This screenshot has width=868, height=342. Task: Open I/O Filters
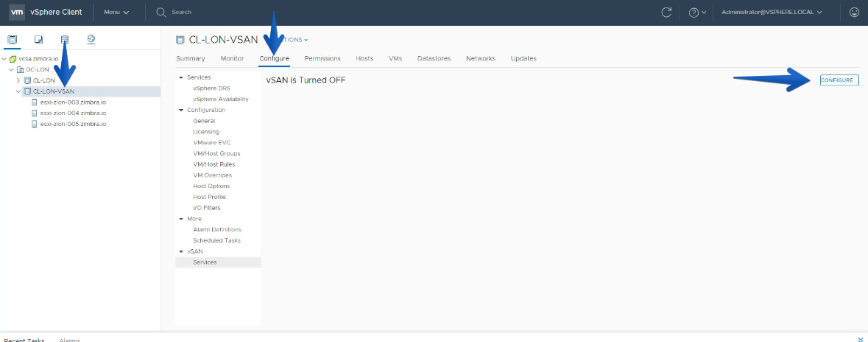click(x=206, y=208)
